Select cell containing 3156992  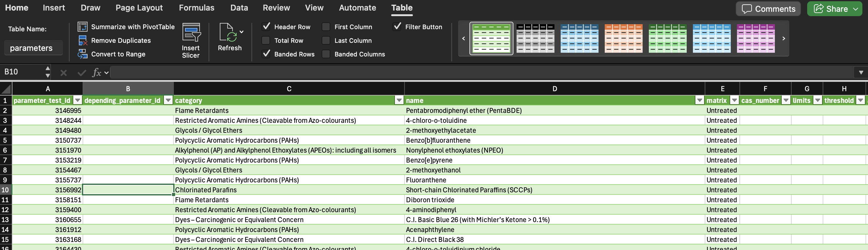pyautogui.click(x=47, y=190)
